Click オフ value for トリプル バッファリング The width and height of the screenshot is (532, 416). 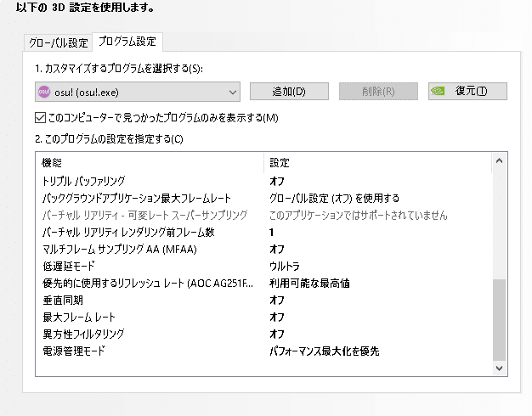click(x=277, y=181)
